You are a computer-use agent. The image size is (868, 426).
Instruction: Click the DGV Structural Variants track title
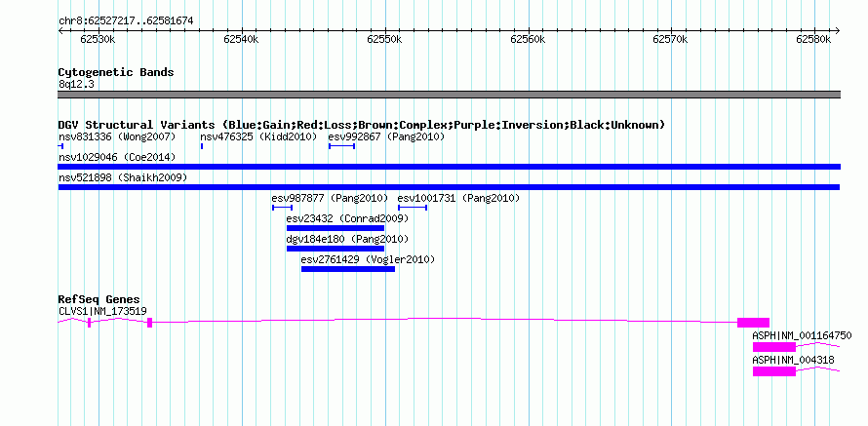click(x=362, y=125)
